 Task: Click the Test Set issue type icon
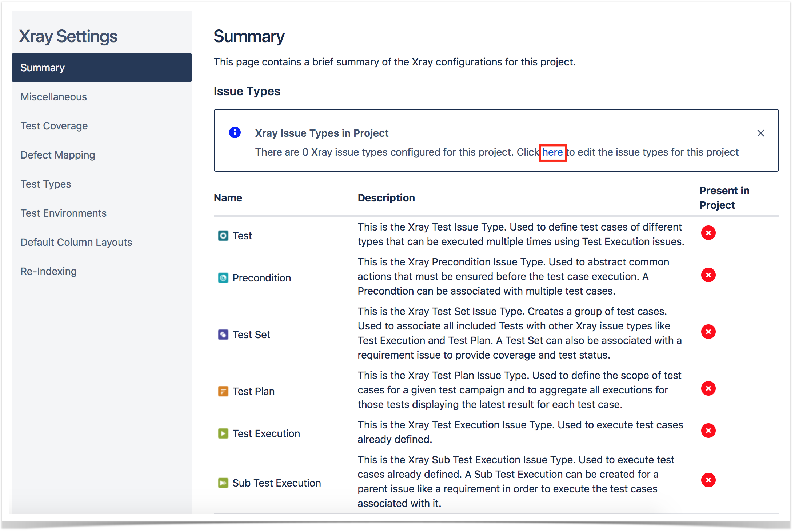[223, 335]
